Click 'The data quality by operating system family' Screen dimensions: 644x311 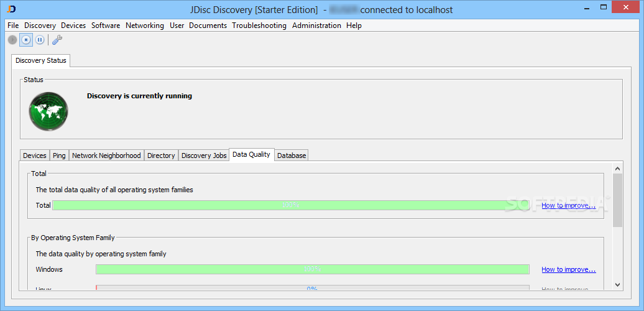pos(101,254)
